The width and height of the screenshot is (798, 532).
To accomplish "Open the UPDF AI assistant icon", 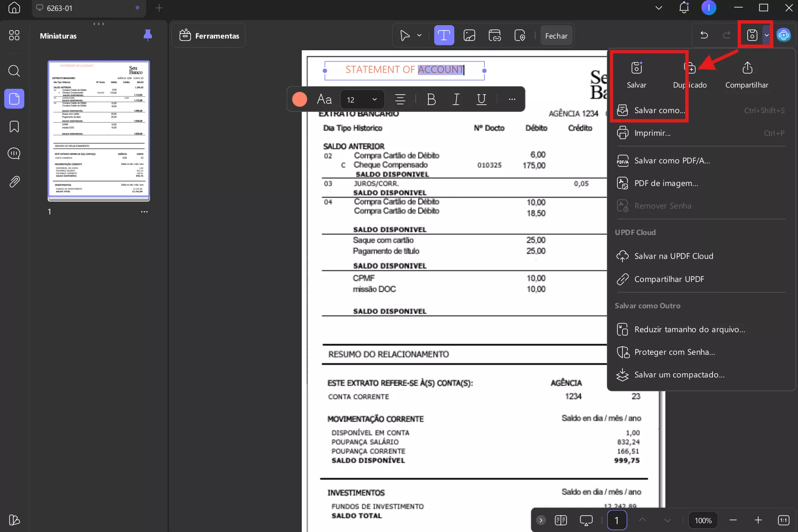I will tap(783, 36).
